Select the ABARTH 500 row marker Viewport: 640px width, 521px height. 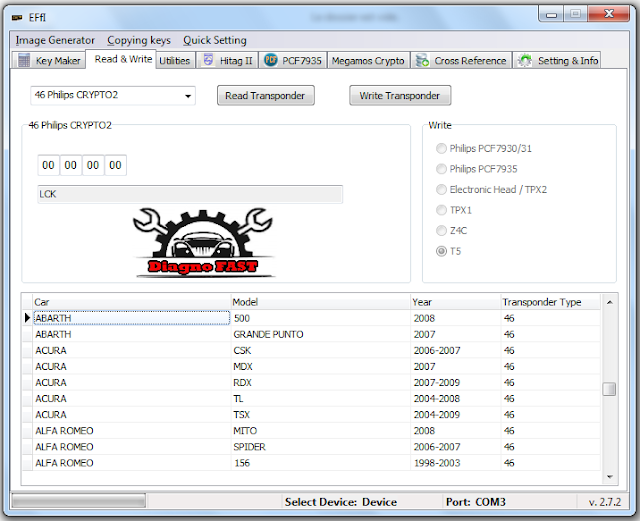27,318
